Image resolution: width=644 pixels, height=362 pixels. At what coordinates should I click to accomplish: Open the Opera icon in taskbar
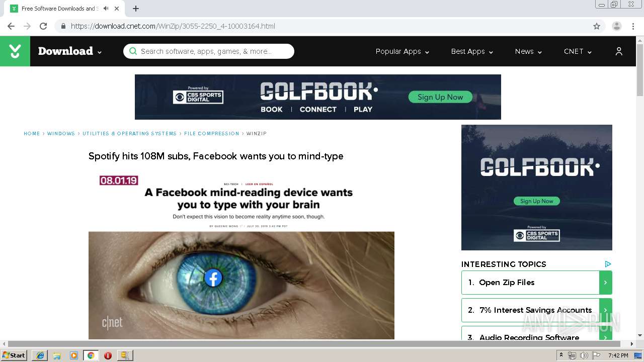(x=108, y=355)
